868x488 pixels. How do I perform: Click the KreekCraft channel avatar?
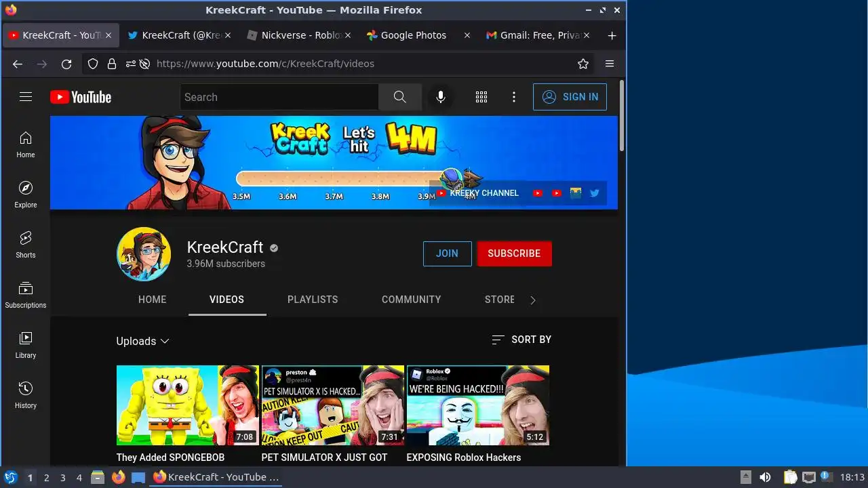point(144,254)
